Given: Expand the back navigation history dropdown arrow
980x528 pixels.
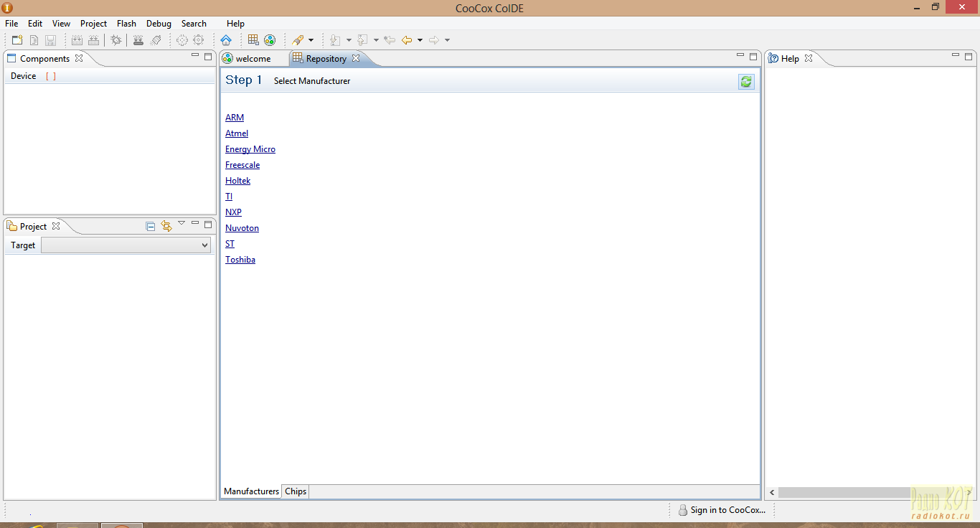Looking at the screenshot, I should (420, 40).
